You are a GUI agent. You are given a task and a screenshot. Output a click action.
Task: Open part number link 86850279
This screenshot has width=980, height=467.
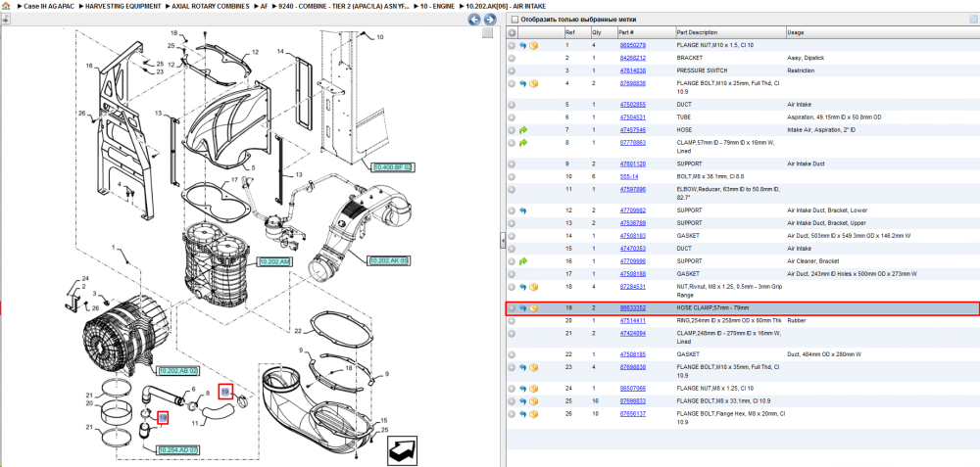(632, 46)
